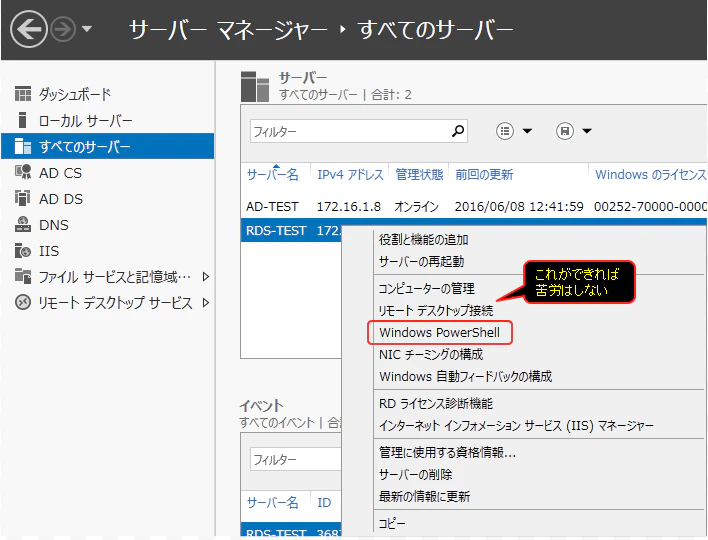
Task: Click the ローカル サーバー icon in the sidebar
Action: click(x=22, y=120)
